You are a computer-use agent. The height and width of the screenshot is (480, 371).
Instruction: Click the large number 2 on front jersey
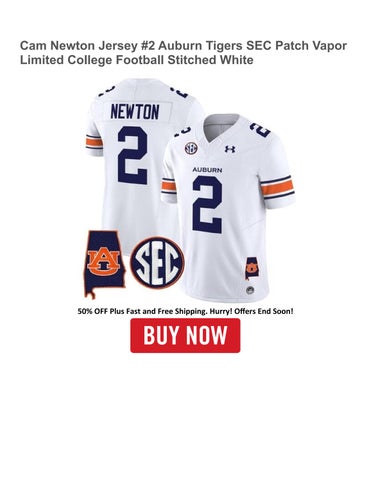(x=207, y=204)
